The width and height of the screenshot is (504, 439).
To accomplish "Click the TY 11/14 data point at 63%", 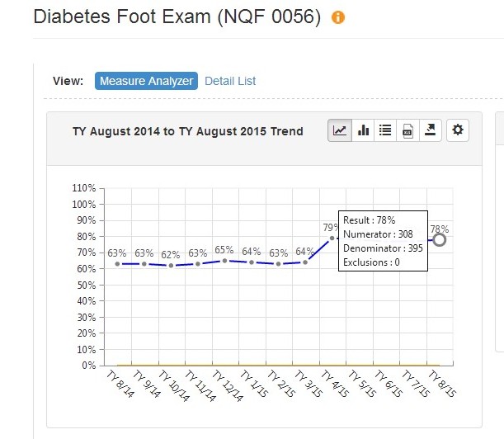I will [198, 264].
